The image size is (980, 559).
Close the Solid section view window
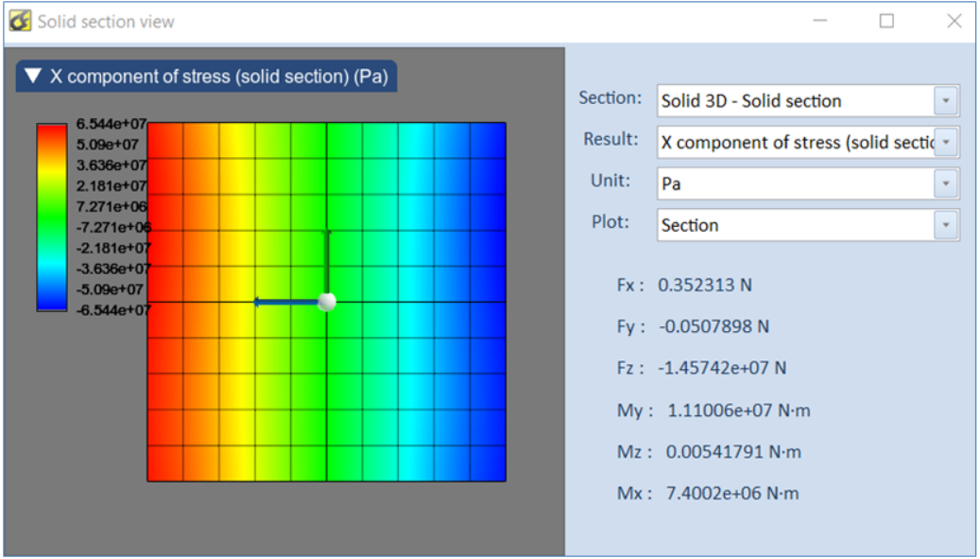click(x=954, y=21)
